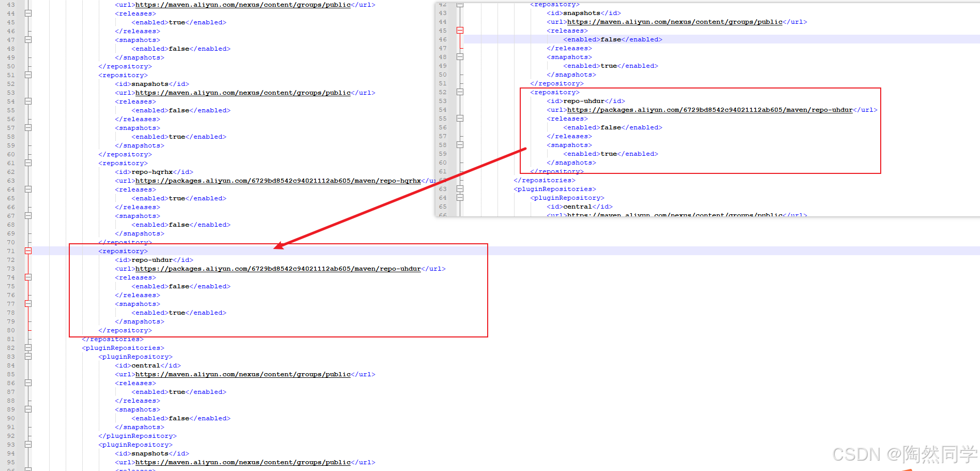Image resolution: width=980 pixels, height=471 pixels.
Task: Collapse the pluginRepository fold on line 64, right editor
Action: tap(460, 198)
